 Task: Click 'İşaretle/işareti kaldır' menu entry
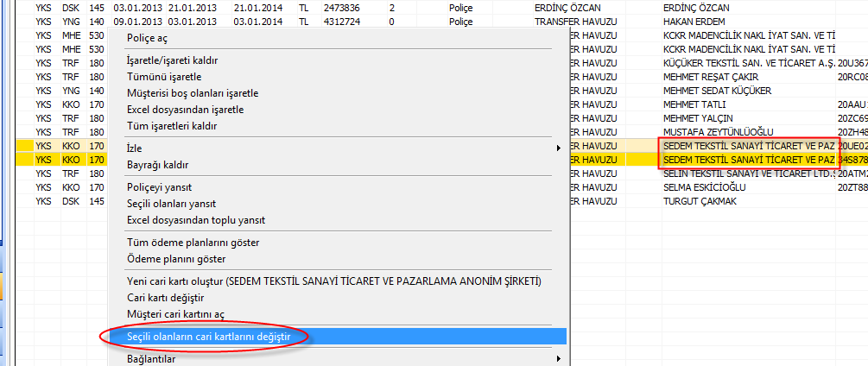[172, 60]
